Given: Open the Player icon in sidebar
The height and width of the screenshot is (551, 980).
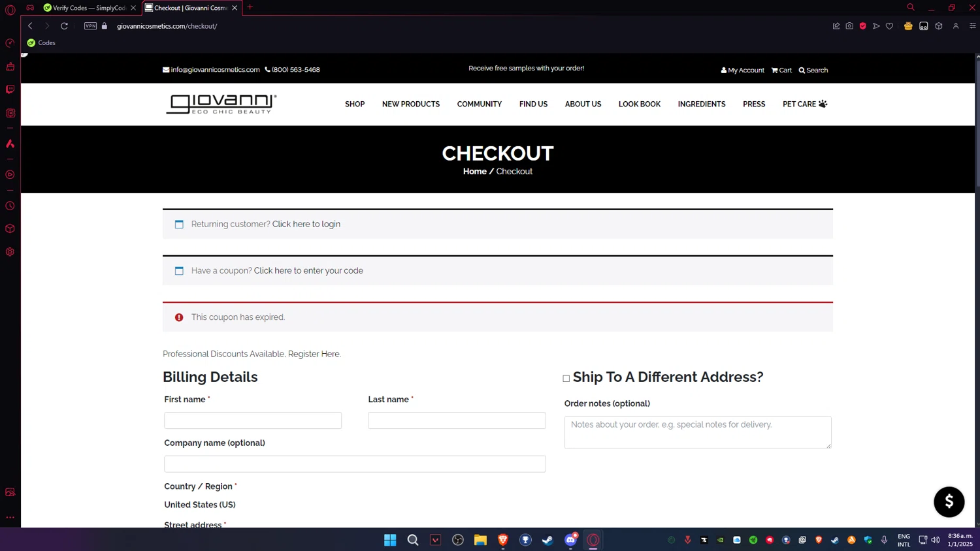Looking at the screenshot, I should tap(10, 175).
